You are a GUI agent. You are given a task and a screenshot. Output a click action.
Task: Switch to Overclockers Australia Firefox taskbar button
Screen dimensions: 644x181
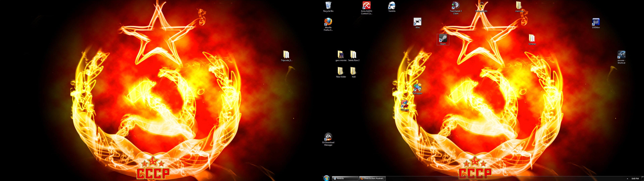(372, 178)
